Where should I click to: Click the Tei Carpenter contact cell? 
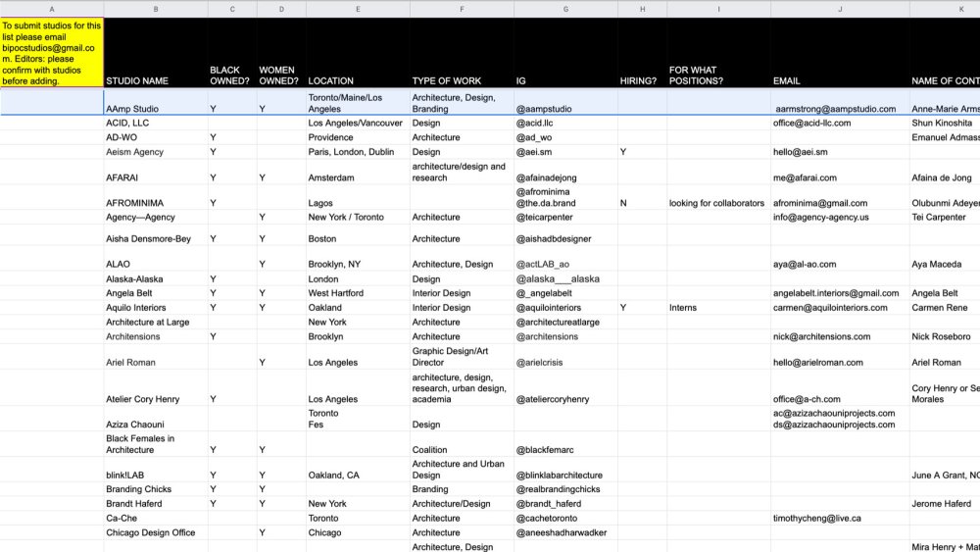coord(945,217)
